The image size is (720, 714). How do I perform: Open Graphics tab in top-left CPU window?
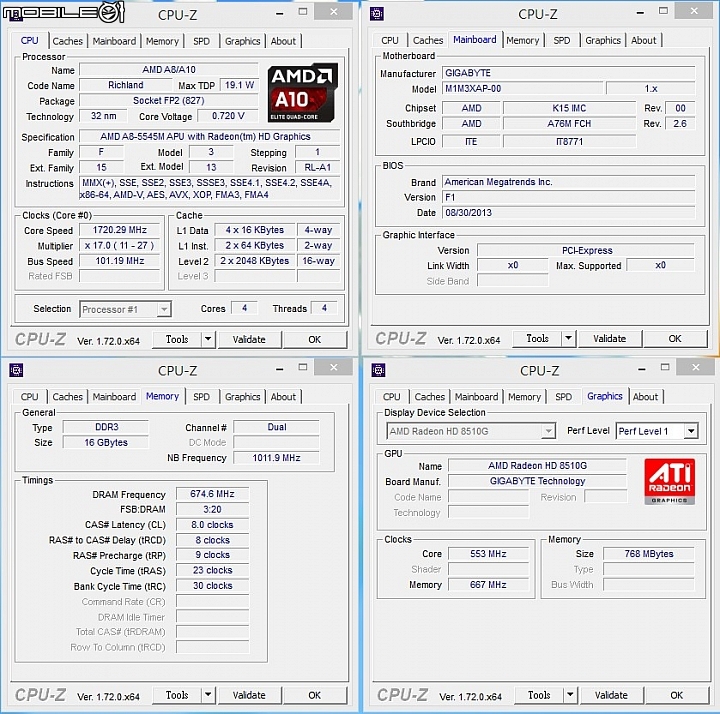(x=242, y=41)
